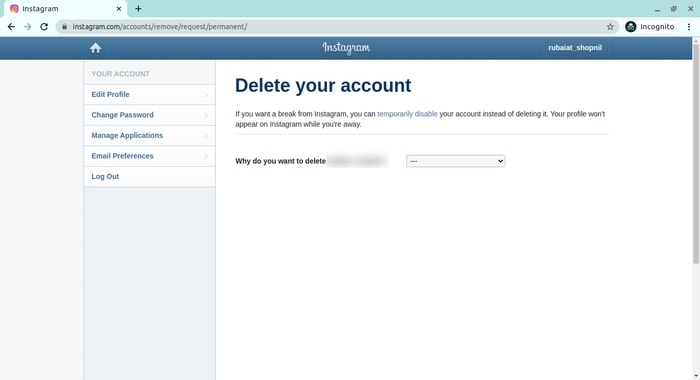
Task: Bookmark this page with the star icon
Action: point(610,27)
